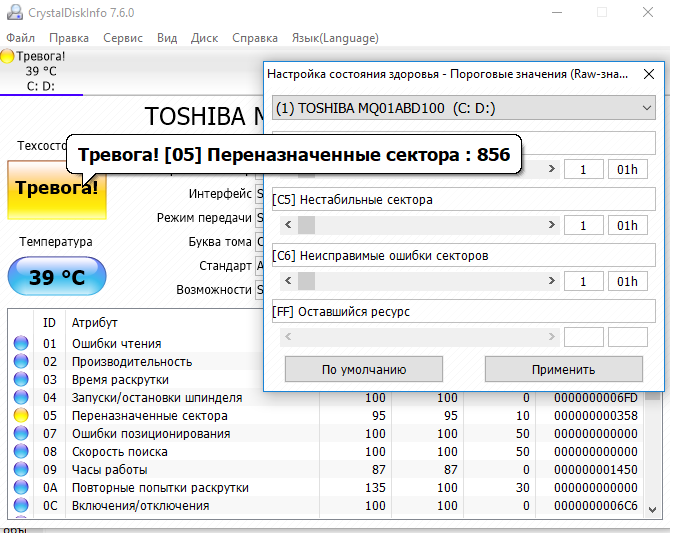
Task: Click status icon for 03 Время раскрутки
Action: [21, 379]
